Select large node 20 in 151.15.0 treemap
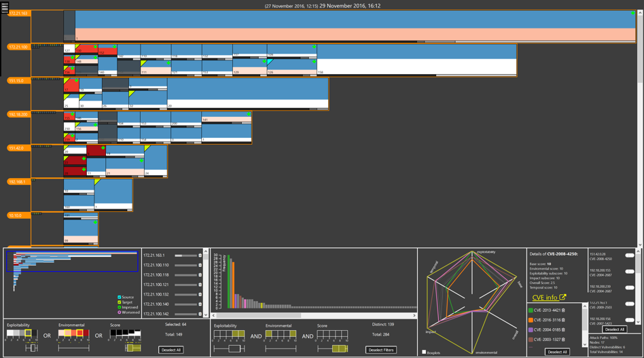 (x=248, y=94)
